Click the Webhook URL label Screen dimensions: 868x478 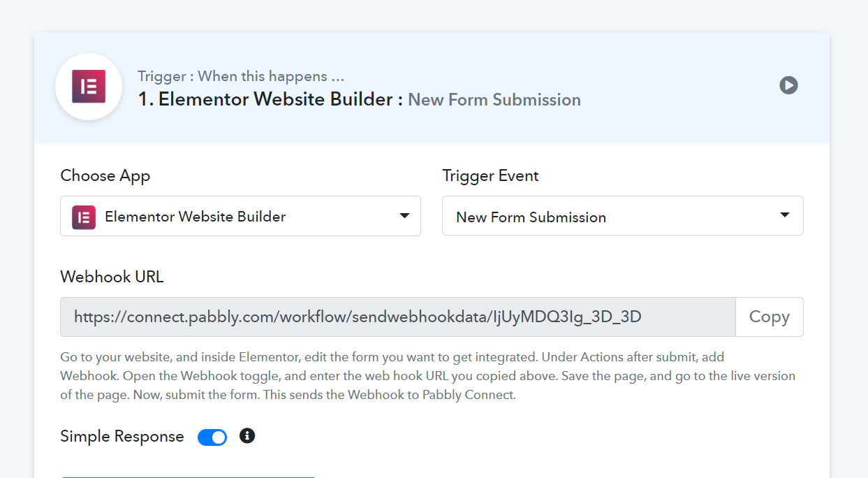tap(112, 277)
